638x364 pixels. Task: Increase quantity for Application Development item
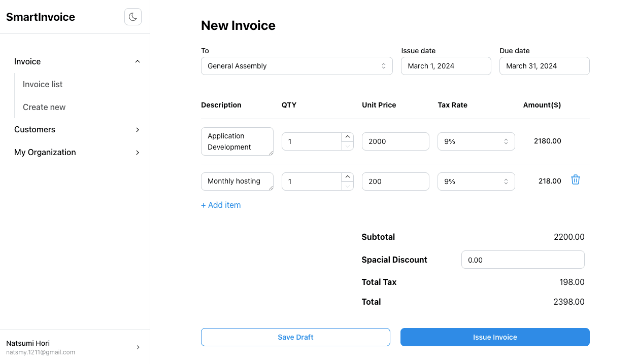(347, 137)
